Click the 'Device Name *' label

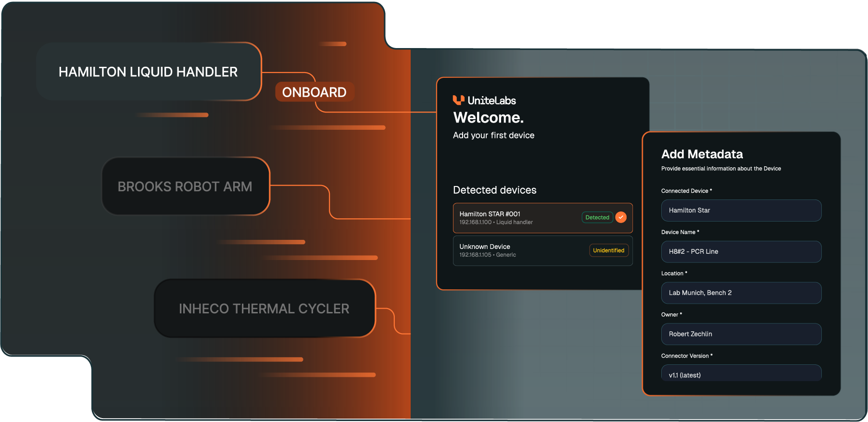(x=680, y=232)
